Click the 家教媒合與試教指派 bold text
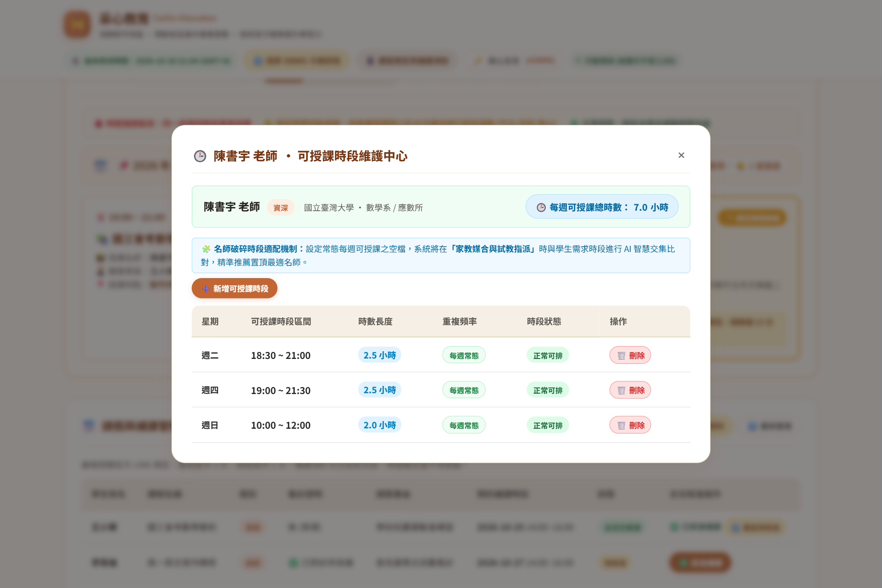The image size is (882, 588). tap(493, 249)
